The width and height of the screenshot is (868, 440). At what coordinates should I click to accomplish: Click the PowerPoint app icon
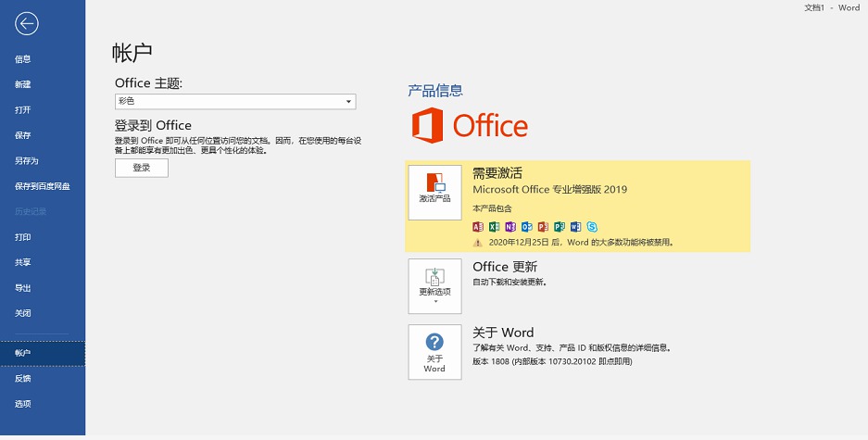tap(543, 226)
